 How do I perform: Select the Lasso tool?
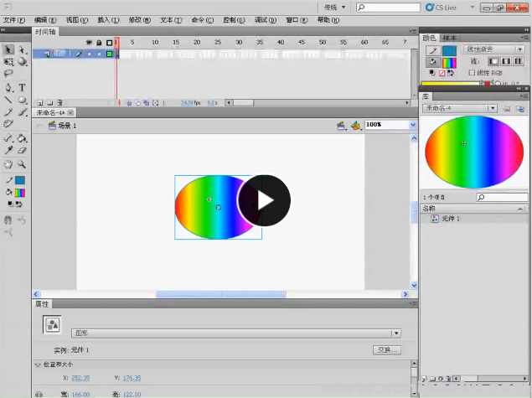pos(8,74)
